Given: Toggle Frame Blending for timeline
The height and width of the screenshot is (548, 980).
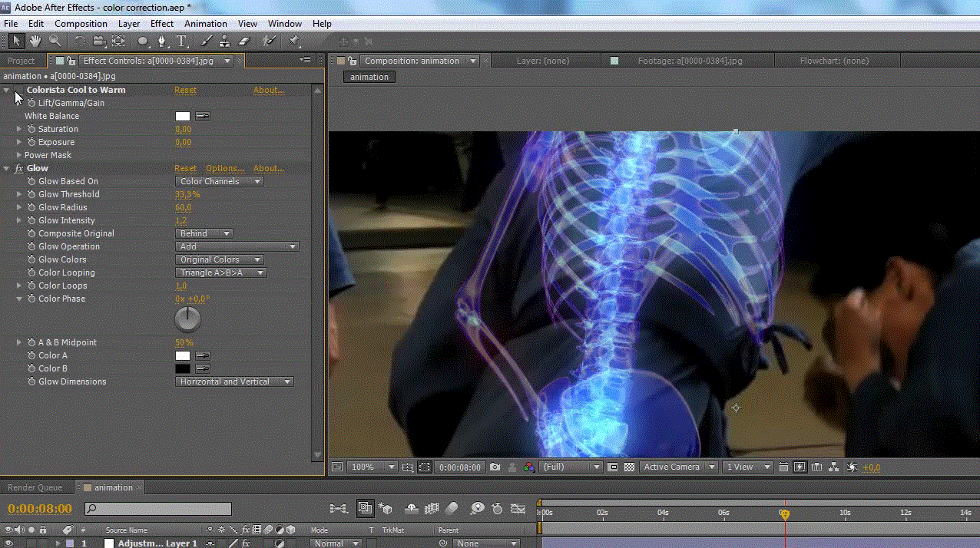Looking at the screenshot, I should pos(432,508).
